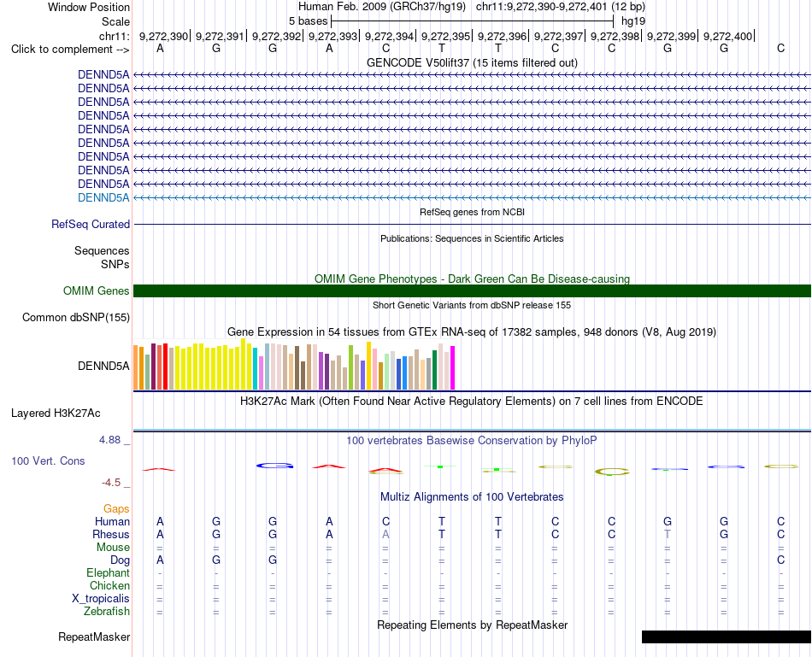Viewport: 812px width, 657px height.
Task: Open 'Publications: Sequences in Scientific Articles' title
Action: pyautogui.click(x=472, y=238)
